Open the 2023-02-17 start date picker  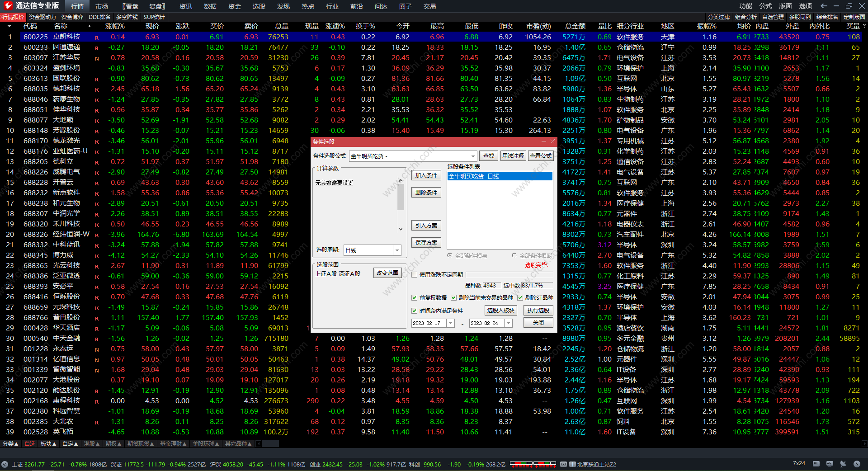pos(450,323)
